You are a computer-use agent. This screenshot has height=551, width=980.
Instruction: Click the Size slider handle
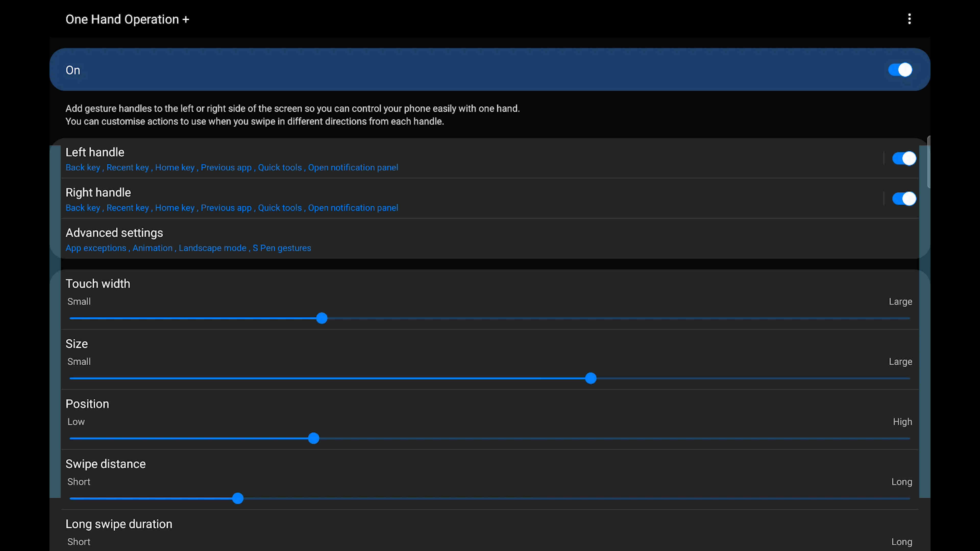tap(591, 378)
